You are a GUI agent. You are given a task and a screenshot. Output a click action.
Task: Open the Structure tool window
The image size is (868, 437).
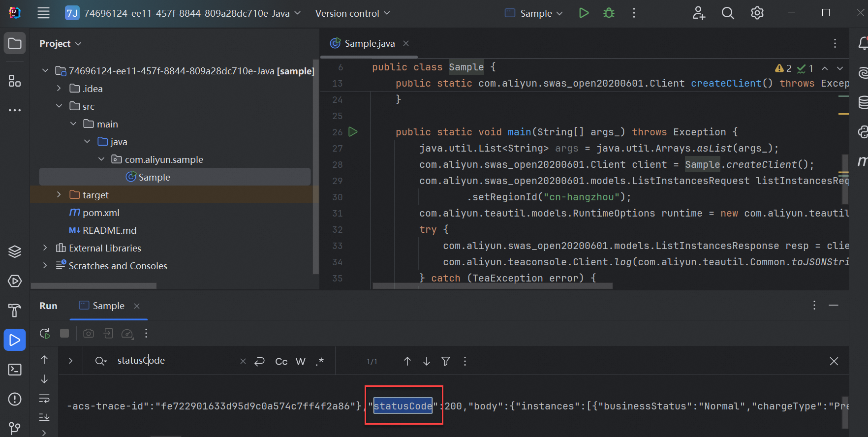pos(15,81)
